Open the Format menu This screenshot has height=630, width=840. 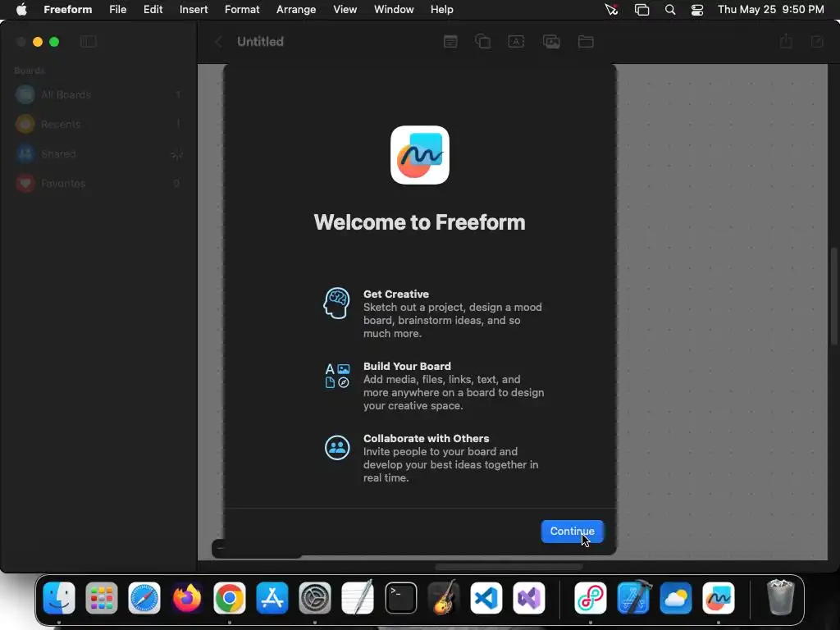click(242, 10)
